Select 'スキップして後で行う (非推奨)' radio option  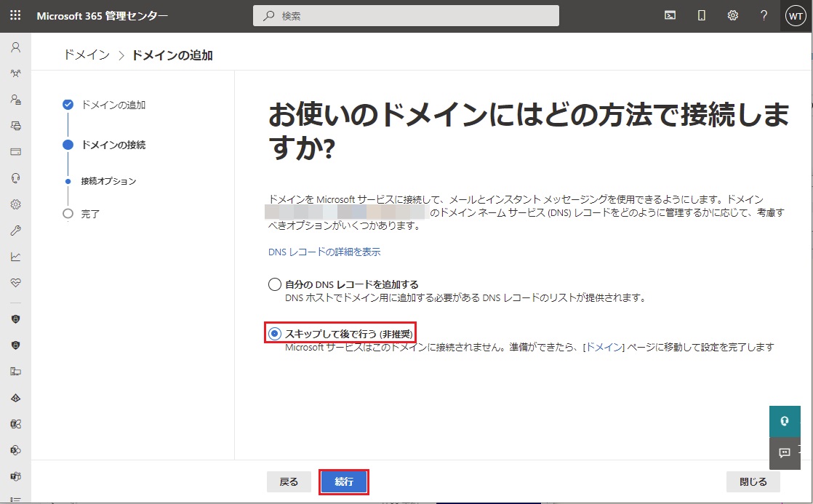(274, 333)
